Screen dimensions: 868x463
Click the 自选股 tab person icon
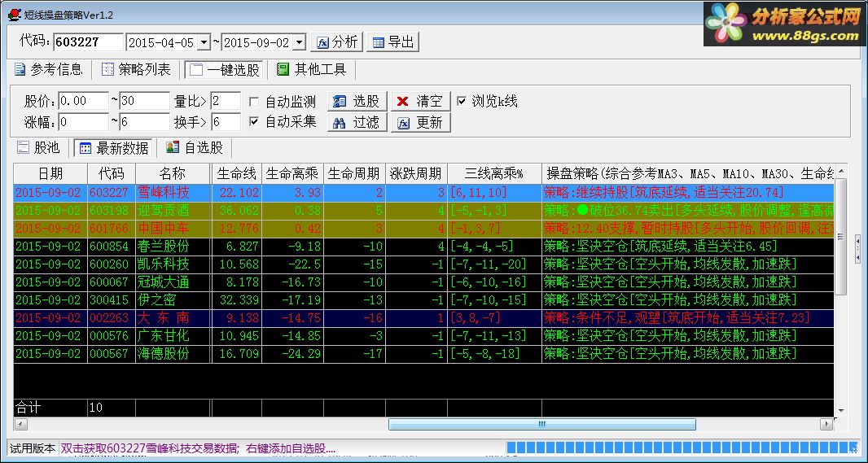173,148
